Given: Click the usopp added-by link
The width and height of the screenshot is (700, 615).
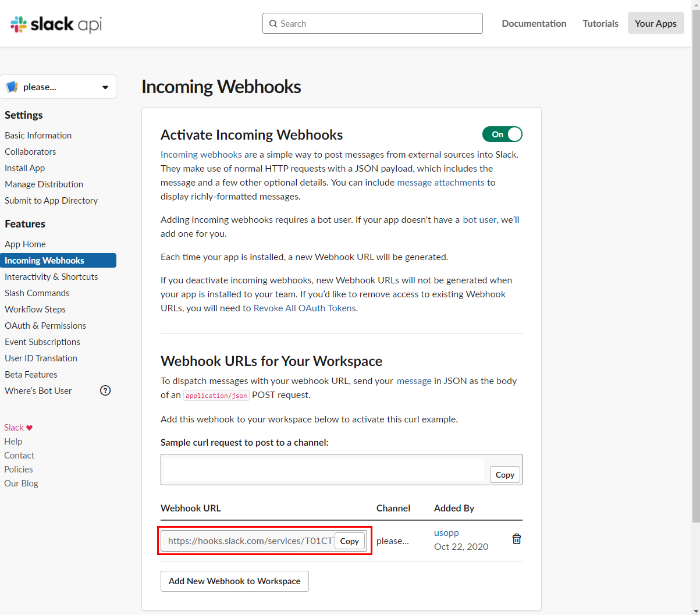Looking at the screenshot, I should pos(446,532).
